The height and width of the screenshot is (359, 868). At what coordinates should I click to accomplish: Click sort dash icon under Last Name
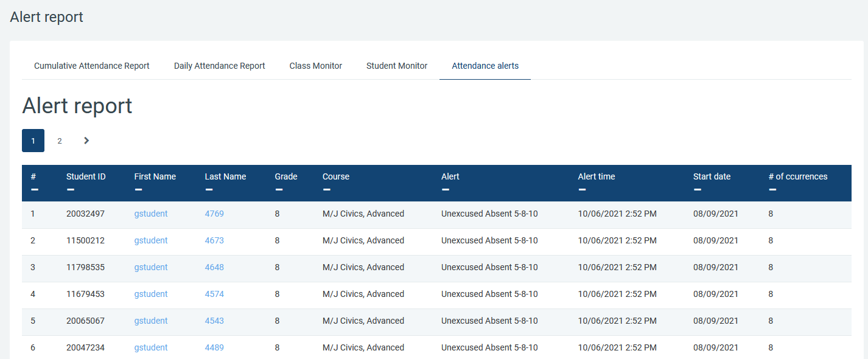point(209,190)
